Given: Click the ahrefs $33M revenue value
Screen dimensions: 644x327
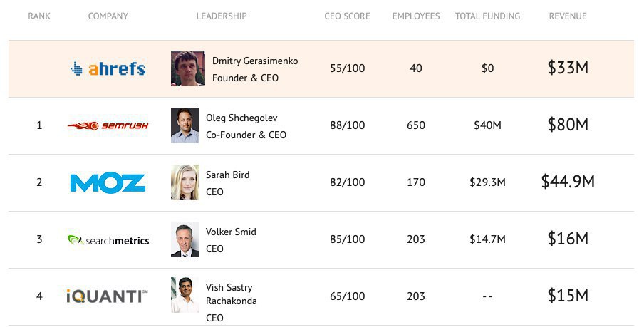Looking at the screenshot, I should coord(568,68).
